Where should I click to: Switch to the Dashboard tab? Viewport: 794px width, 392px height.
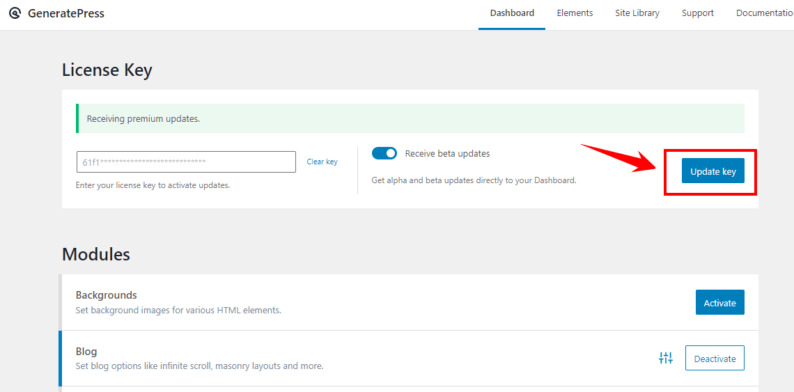(512, 14)
